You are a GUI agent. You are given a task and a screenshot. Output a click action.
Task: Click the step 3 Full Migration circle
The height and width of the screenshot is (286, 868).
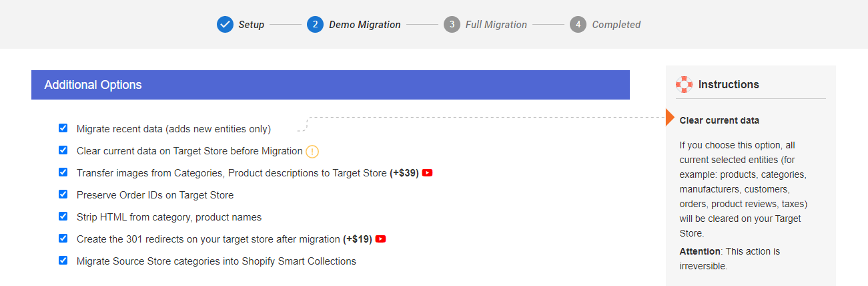tap(452, 25)
